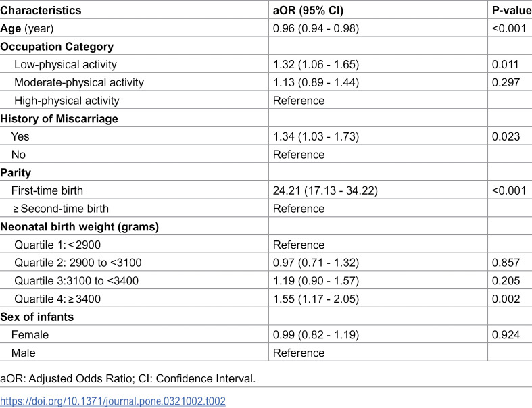
Task: Click the aOR (95% CI) column header
Action: pyautogui.click(x=308, y=10)
